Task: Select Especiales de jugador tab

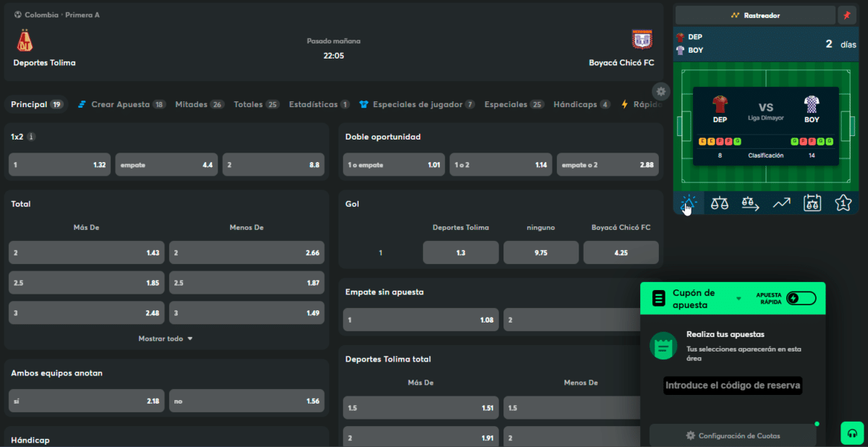Action: pos(417,104)
